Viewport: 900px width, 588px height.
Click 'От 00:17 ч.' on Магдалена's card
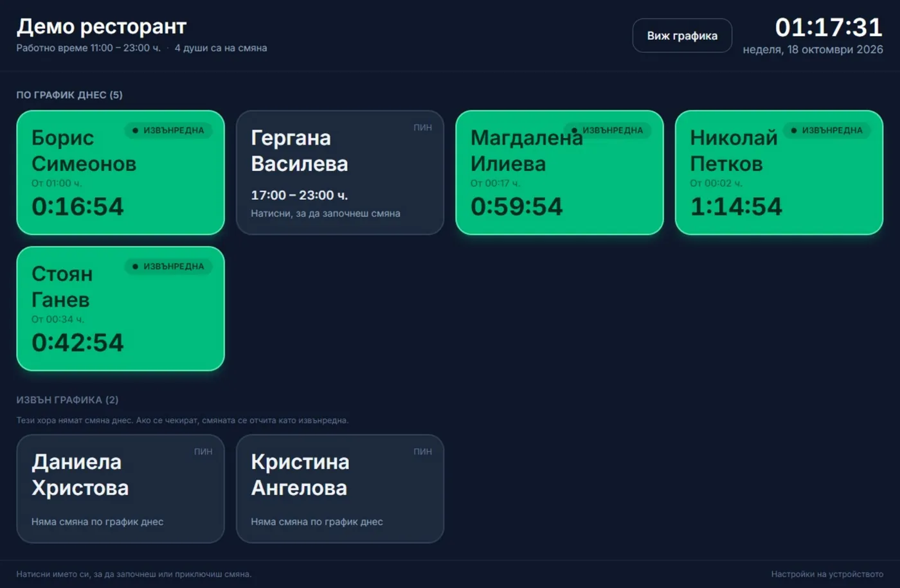click(x=495, y=183)
